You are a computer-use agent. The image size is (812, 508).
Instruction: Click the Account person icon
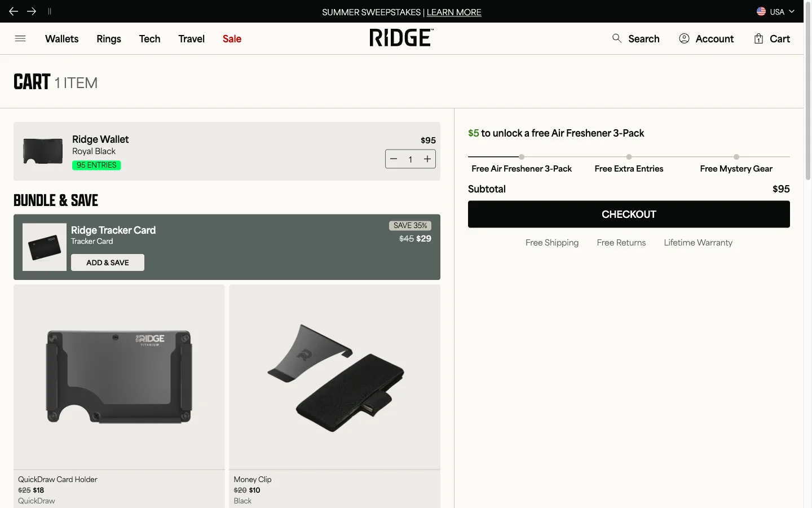[684, 38]
